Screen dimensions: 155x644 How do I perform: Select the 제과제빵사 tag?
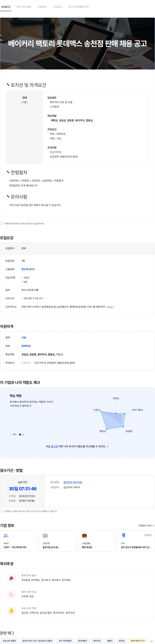83,641
